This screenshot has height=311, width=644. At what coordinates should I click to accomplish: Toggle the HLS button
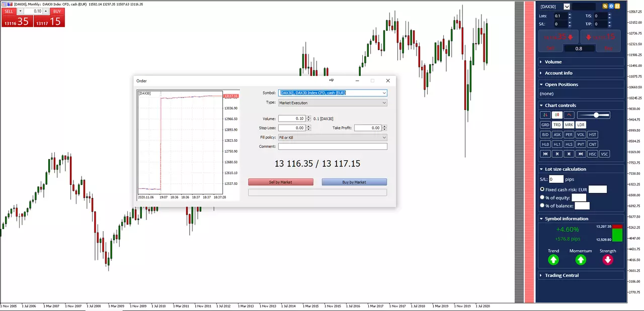569,144
